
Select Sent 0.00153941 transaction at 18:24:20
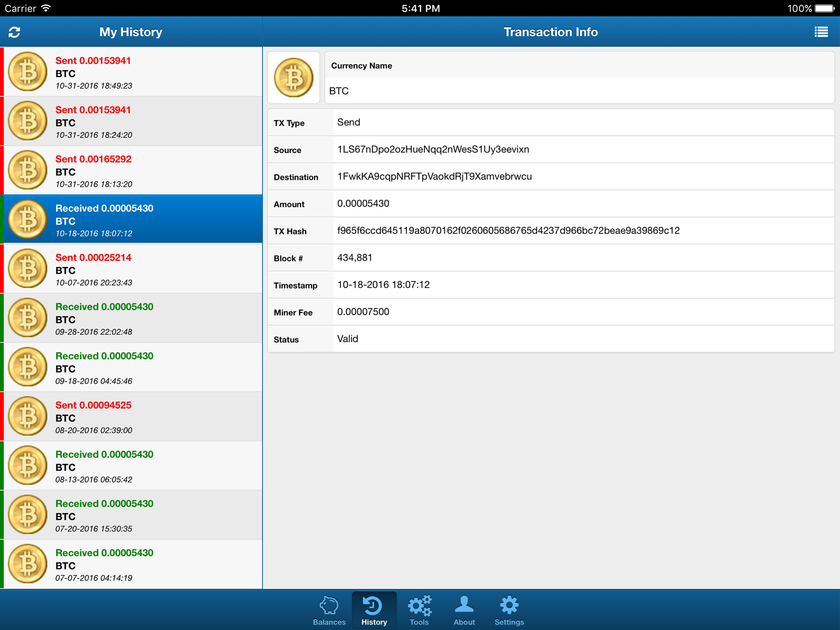pos(131,121)
